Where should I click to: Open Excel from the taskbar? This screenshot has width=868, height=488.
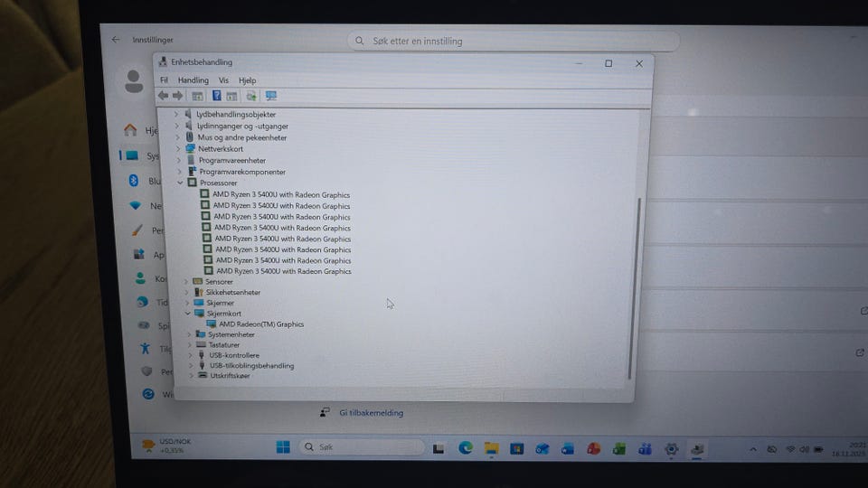click(x=618, y=449)
